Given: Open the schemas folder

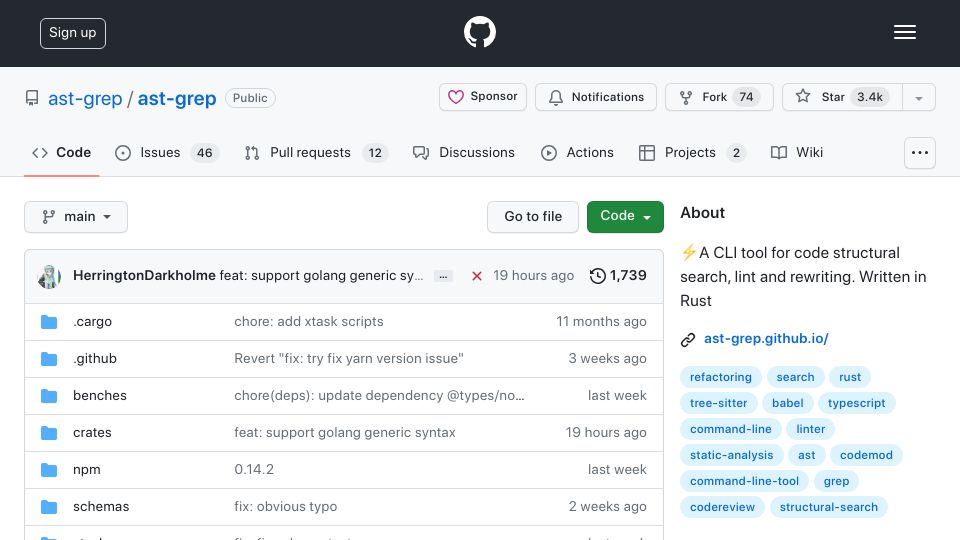Looking at the screenshot, I should [x=101, y=506].
